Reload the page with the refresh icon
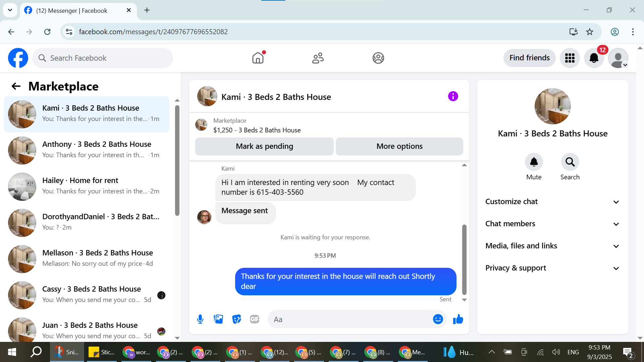The image size is (644, 362). click(x=47, y=32)
